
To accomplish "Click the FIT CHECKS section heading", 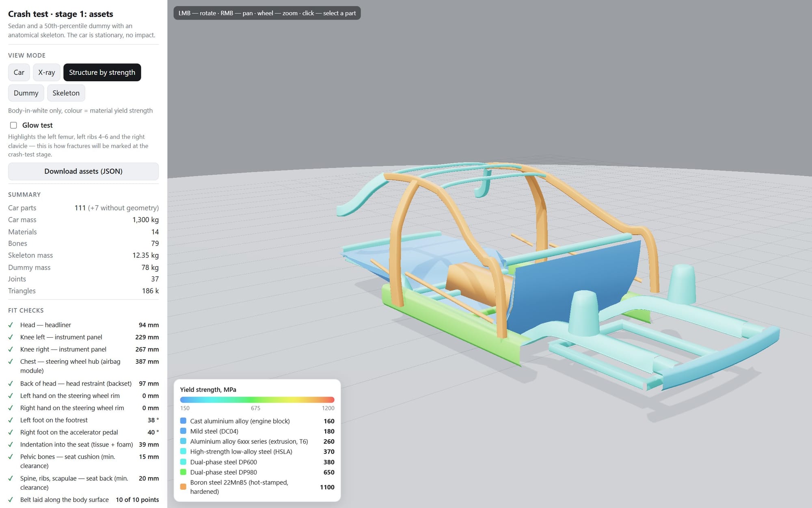I will tap(26, 310).
